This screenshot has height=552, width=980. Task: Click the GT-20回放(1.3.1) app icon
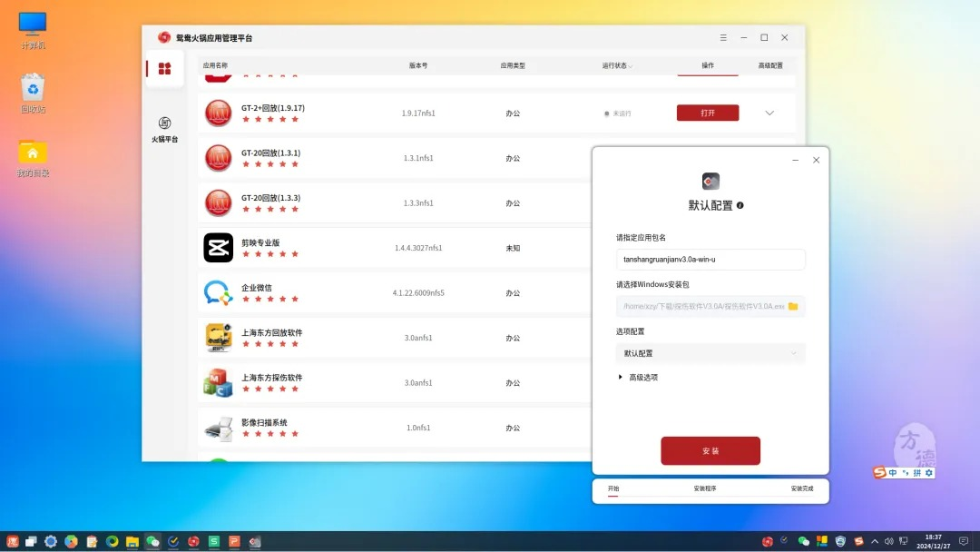[x=218, y=157]
